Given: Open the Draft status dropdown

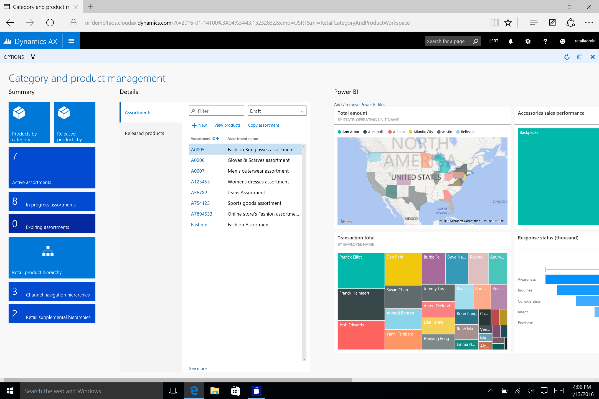Looking at the screenshot, I should [277, 111].
